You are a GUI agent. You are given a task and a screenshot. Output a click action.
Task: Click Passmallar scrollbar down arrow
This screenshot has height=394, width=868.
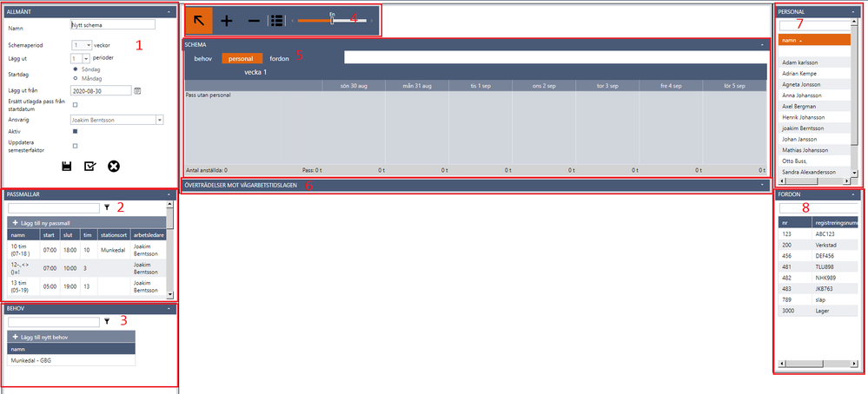click(x=170, y=295)
